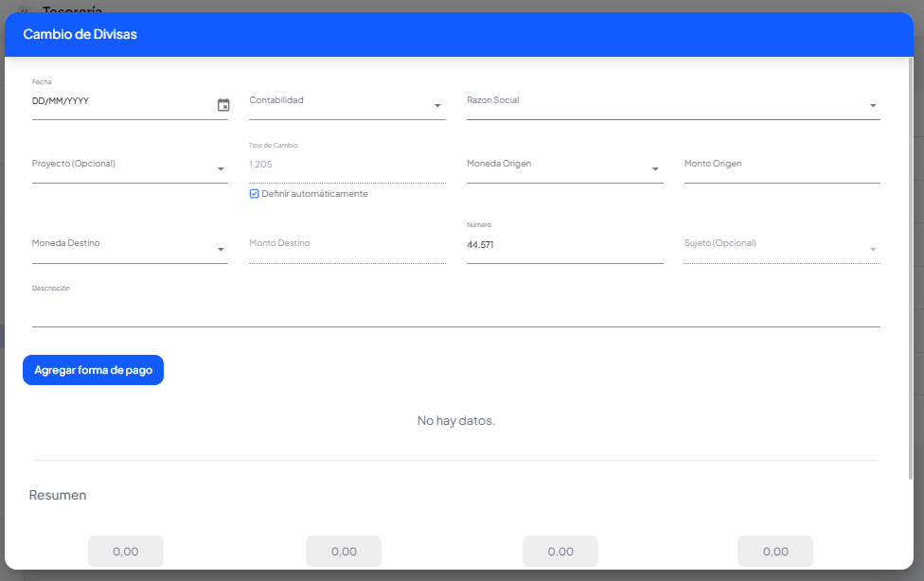The height and width of the screenshot is (581, 924).
Task: Focus the Número field showing 44.571
Action: pos(563,245)
